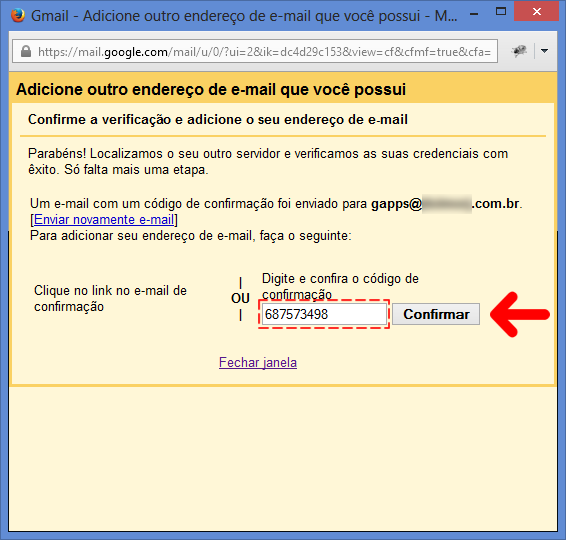The width and height of the screenshot is (566, 540).
Task: Click the Confirmar button
Action: click(x=436, y=314)
